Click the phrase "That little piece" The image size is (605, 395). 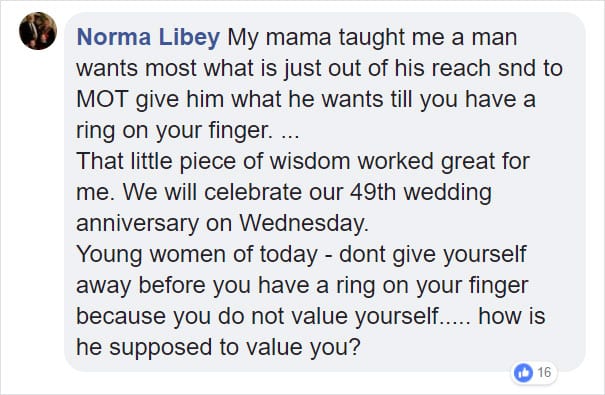pyautogui.click(x=156, y=162)
